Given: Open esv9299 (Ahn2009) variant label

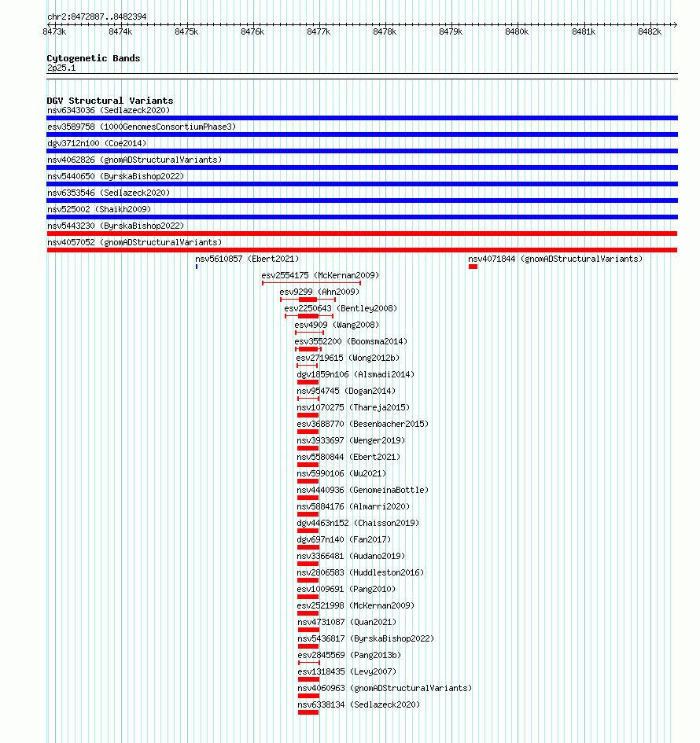Looking at the screenshot, I should (x=319, y=292).
